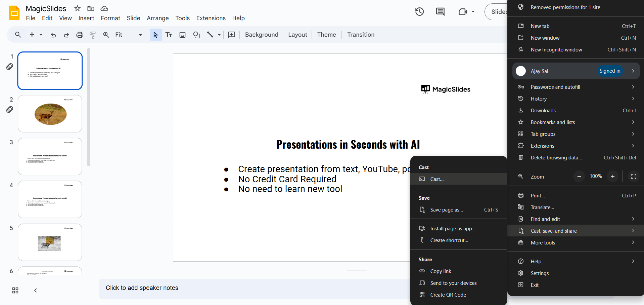The height and width of the screenshot is (305, 644).
Task: Collapse the filmstrip panel arrow
Action: click(x=36, y=290)
